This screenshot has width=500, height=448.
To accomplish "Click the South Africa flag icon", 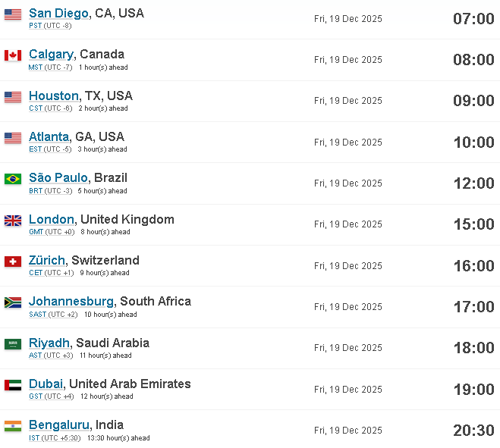I will [13, 302].
